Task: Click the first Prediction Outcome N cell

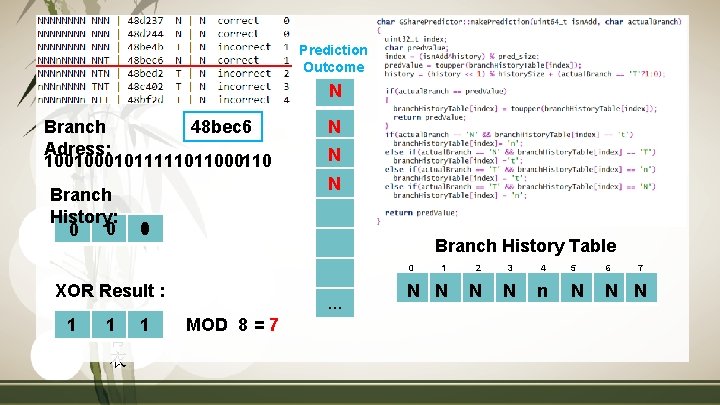Action: (x=335, y=92)
